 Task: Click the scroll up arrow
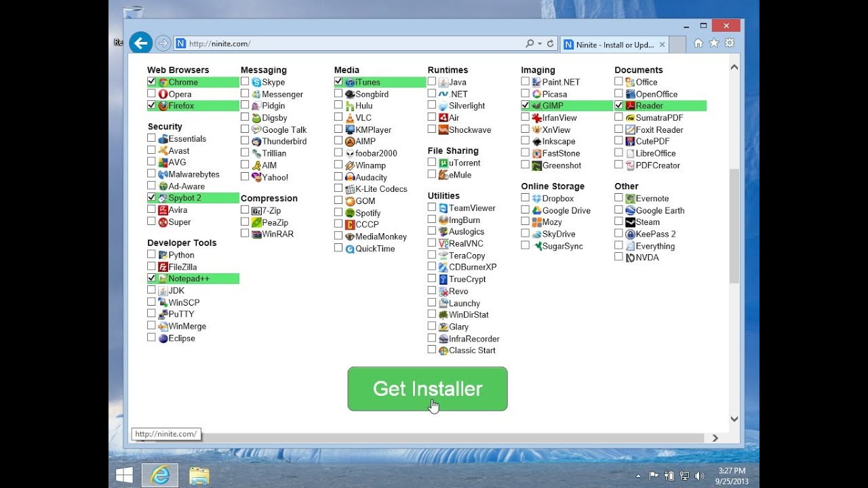pyautogui.click(x=734, y=67)
